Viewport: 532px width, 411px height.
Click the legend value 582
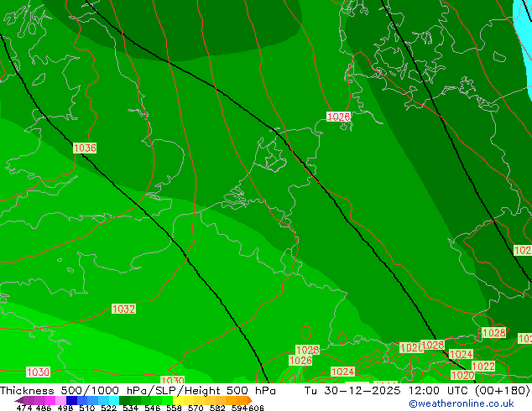(x=217, y=408)
